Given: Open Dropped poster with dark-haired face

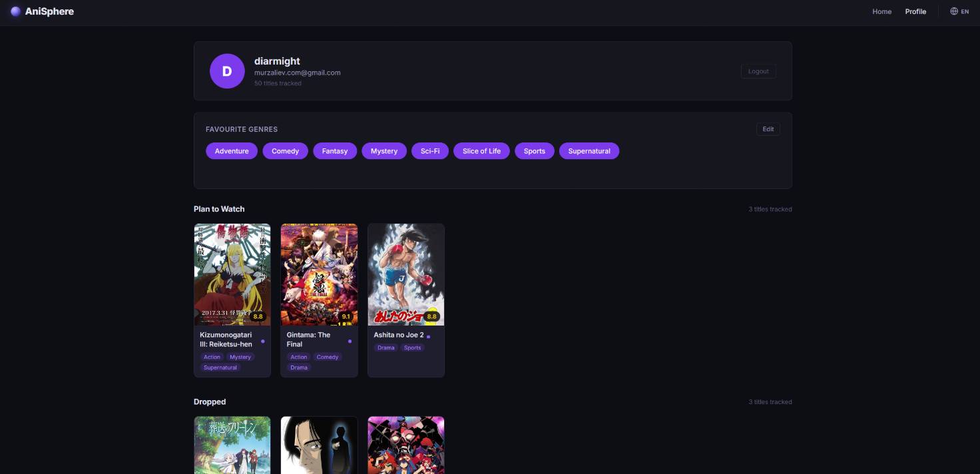Looking at the screenshot, I should 319,445.
